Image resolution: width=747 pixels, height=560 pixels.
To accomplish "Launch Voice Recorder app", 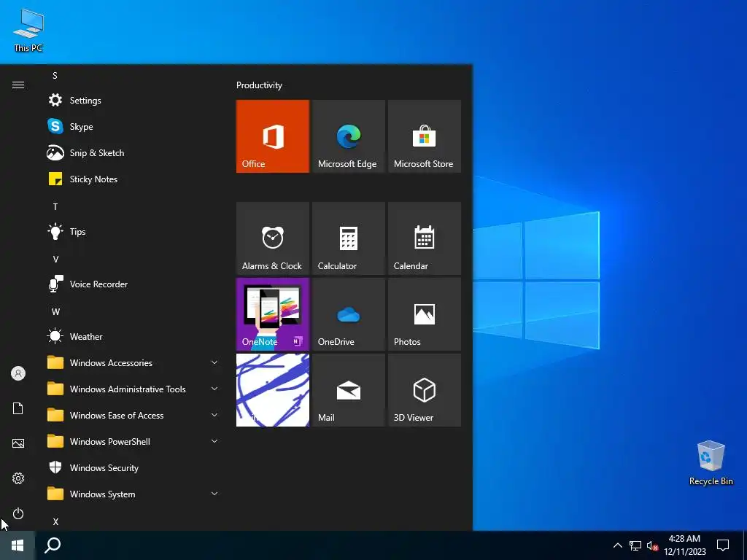I will click(x=133, y=284).
